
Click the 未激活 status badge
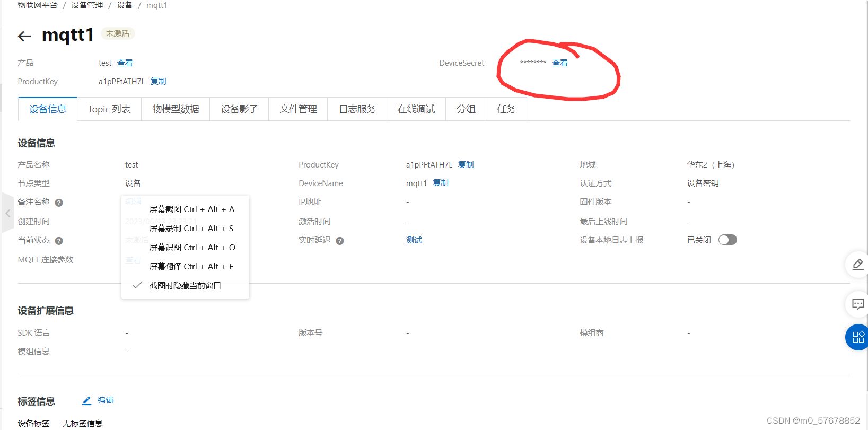point(118,33)
